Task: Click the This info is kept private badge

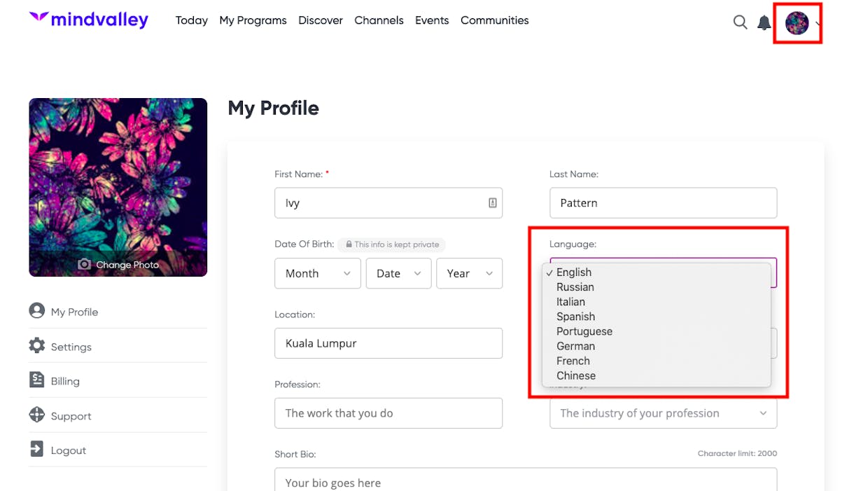Action: [x=392, y=244]
